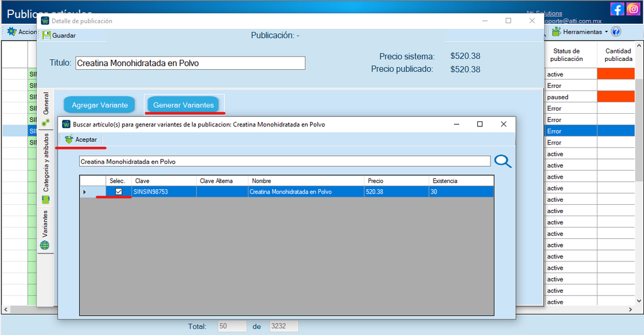Screen dimensions: 644x335
Task: Click the blue help question mark icon
Action: pyautogui.click(x=616, y=31)
